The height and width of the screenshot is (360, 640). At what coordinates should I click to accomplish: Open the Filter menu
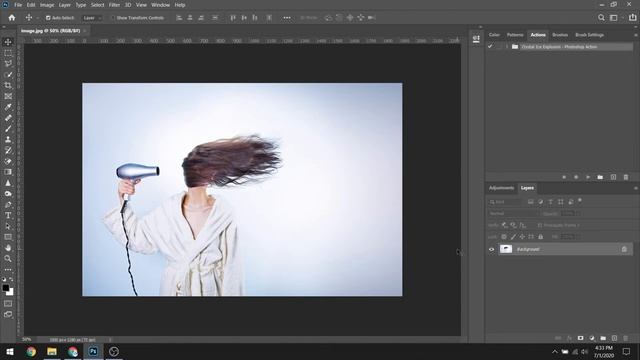click(114, 5)
